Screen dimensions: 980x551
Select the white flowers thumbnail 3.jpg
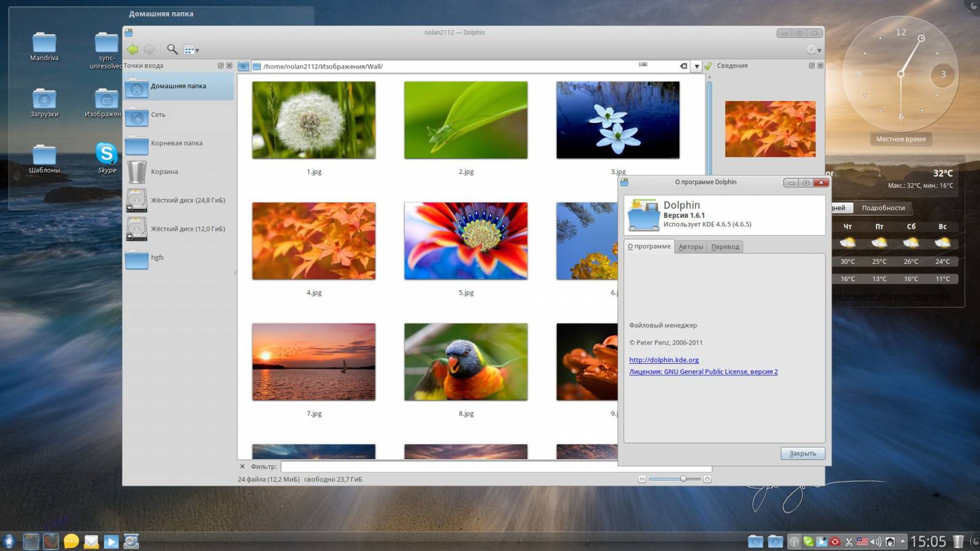(x=617, y=120)
